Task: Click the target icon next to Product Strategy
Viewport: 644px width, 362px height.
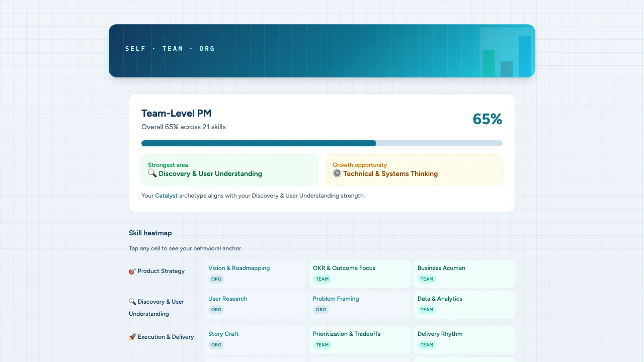Action: click(132, 271)
